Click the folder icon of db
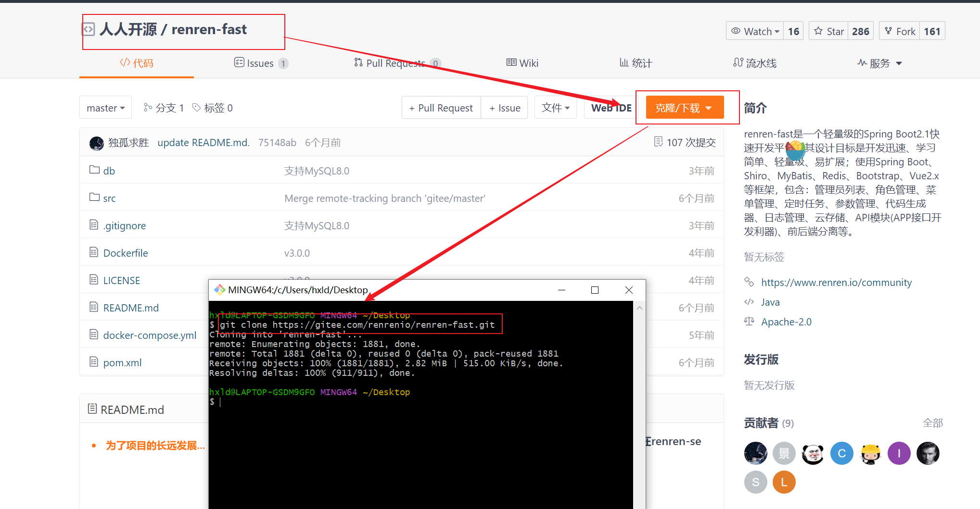Image resolution: width=980 pixels, height=509 pixels. pos(94,170)
